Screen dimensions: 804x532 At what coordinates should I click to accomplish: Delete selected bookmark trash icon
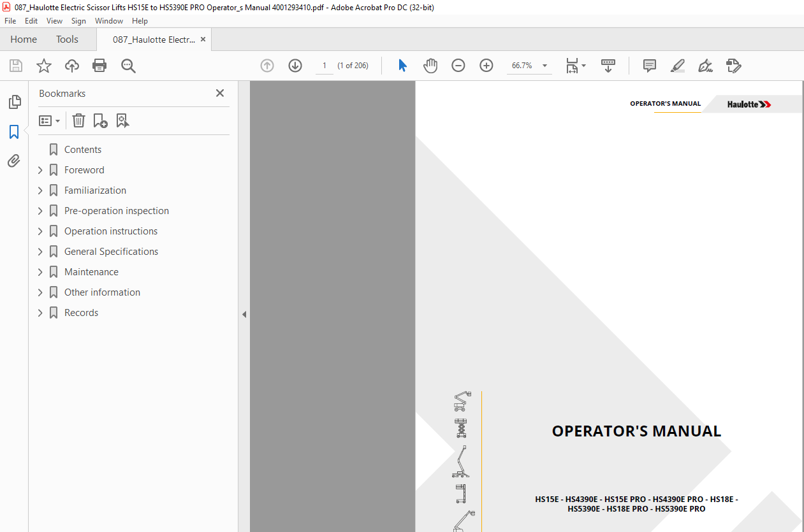78,120
